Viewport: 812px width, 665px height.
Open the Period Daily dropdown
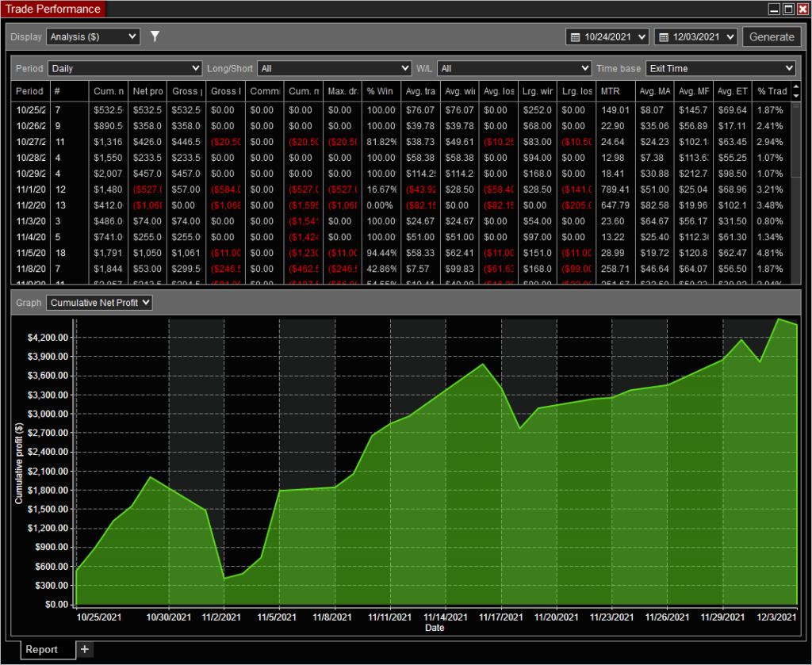pyautogui.click(x=124, y=68)
